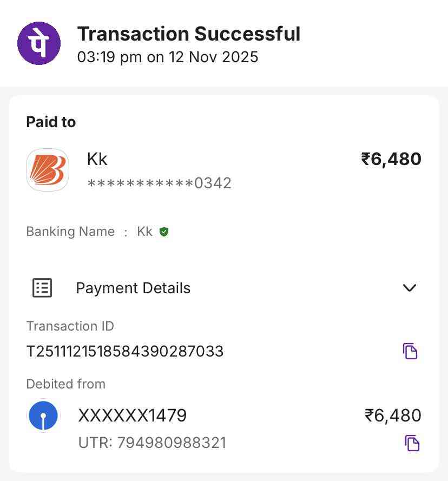448x481 pixels.
Task: Click the Paid to label
Action: (x=51, y=122)
